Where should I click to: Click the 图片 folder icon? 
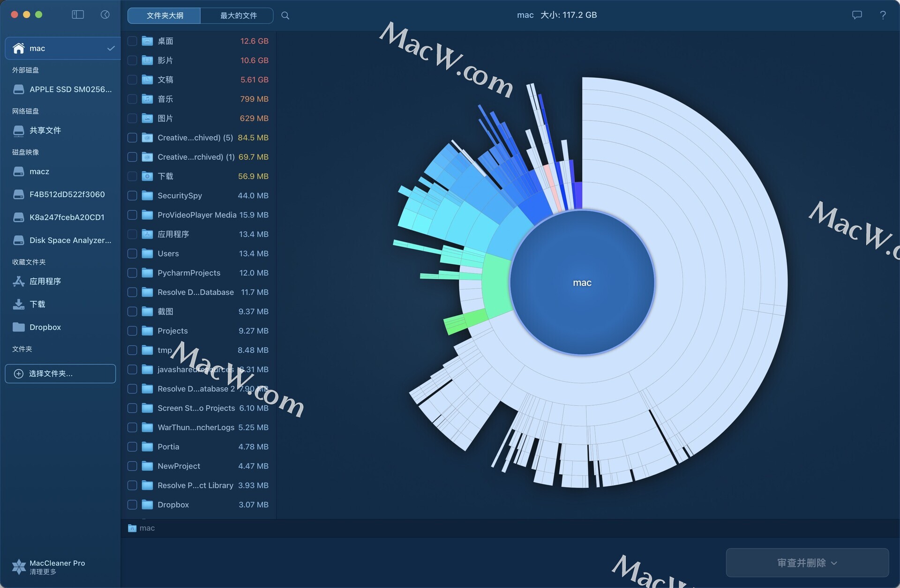coord(147,118)
